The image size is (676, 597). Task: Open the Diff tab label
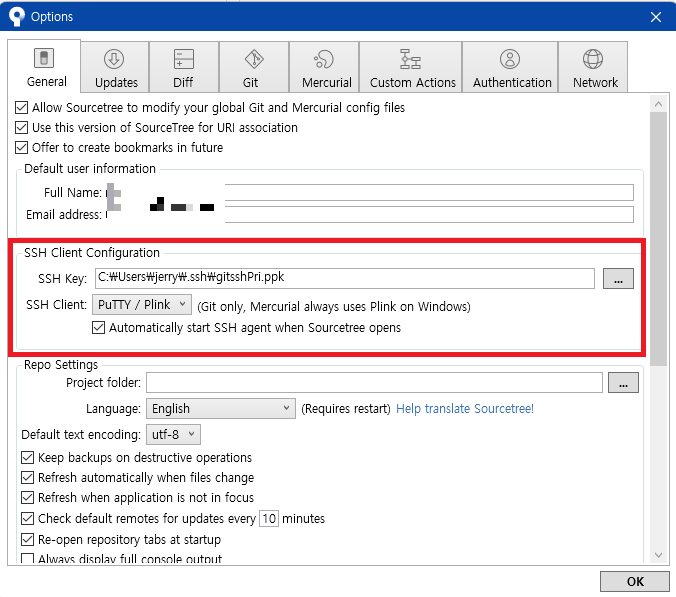[x=183, y=82]
